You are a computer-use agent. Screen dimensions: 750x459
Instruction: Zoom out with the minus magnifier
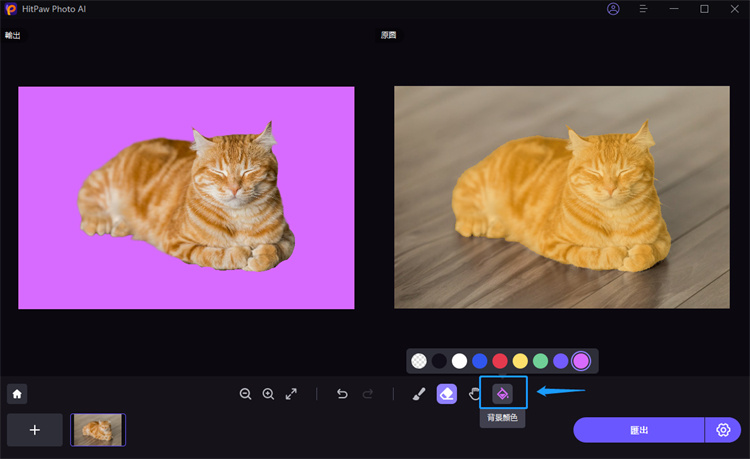(x=245, y=394)
